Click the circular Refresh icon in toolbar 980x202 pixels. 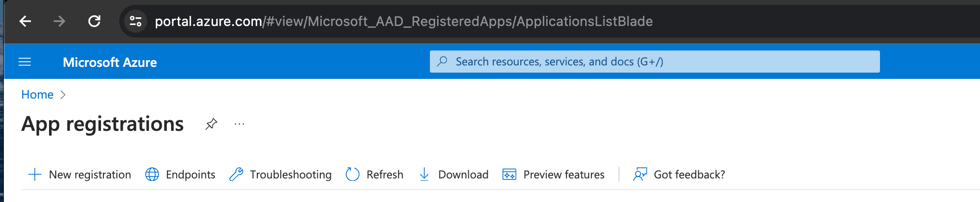point(352,174)
